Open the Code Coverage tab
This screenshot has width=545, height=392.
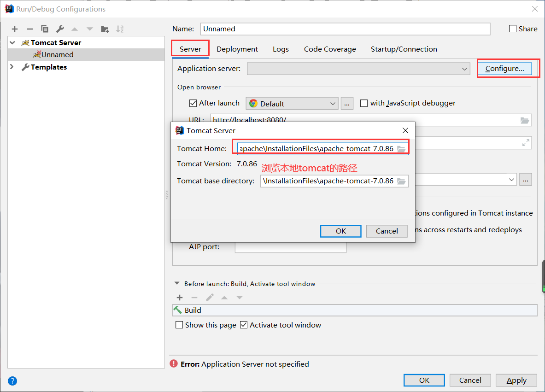[x=329, y=49]
